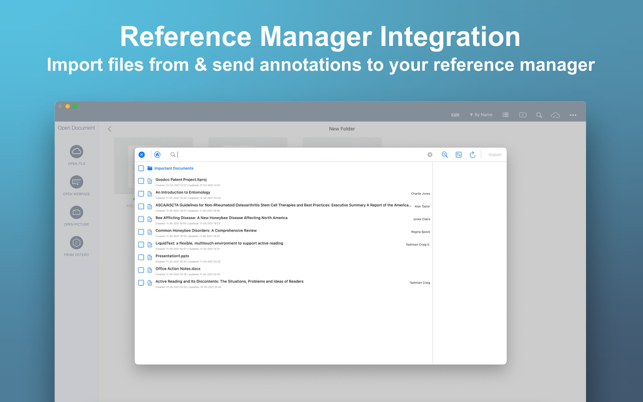Click Open File cloud icon in sidebar
This screenshot has height=402, width=643.
[x=76, y=151]
